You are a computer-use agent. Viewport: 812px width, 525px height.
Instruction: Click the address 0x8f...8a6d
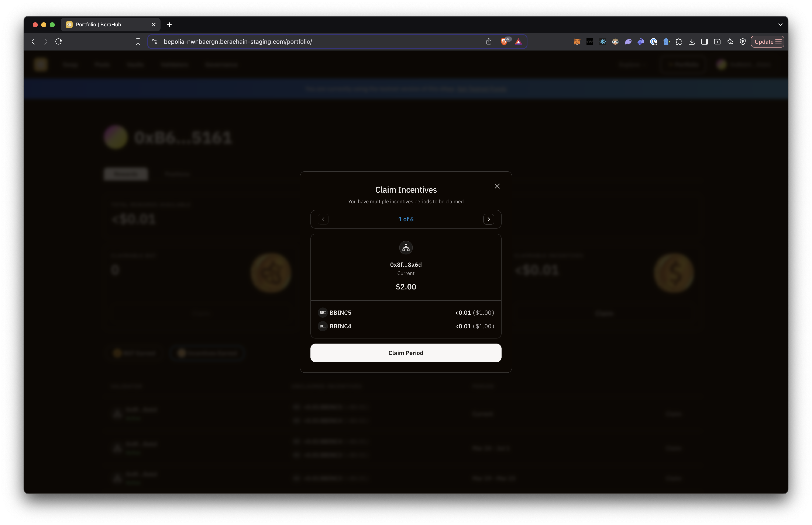point(406,265)
